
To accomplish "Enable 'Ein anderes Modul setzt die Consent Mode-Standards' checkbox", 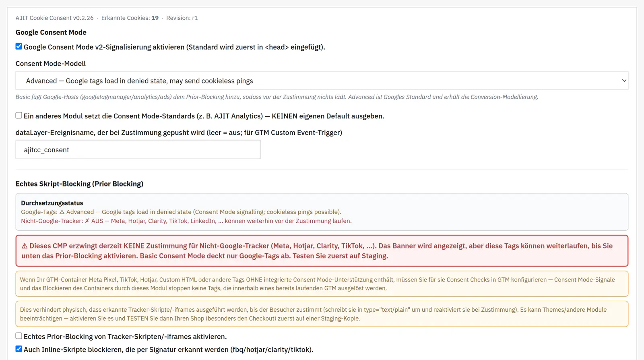I will tap(19, 116).
